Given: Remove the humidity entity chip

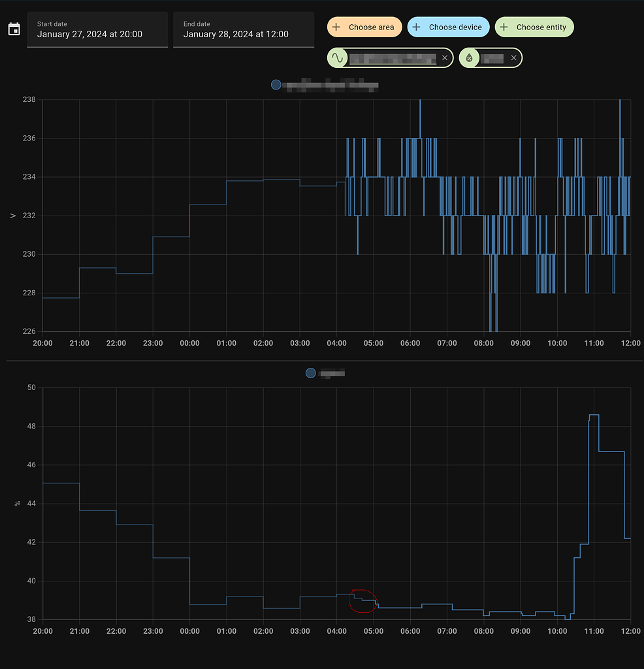Looking at the screenshot, I should pyautogui.click(x=514, y=57).
